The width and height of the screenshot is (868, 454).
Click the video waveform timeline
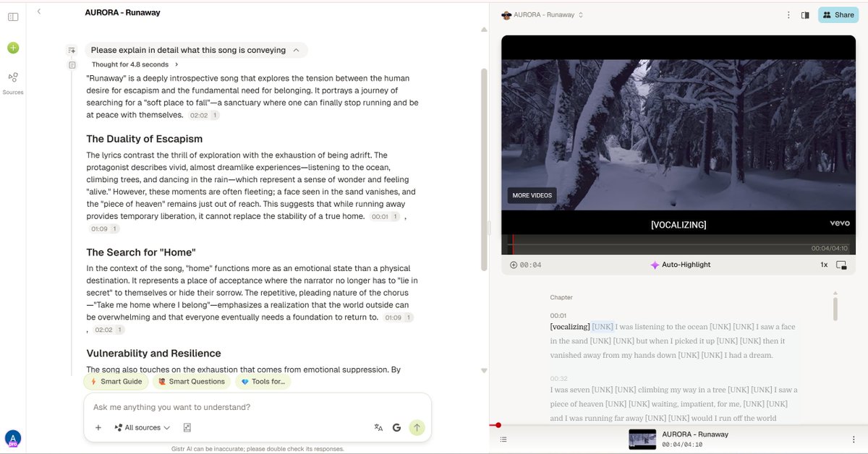[679, 244]
